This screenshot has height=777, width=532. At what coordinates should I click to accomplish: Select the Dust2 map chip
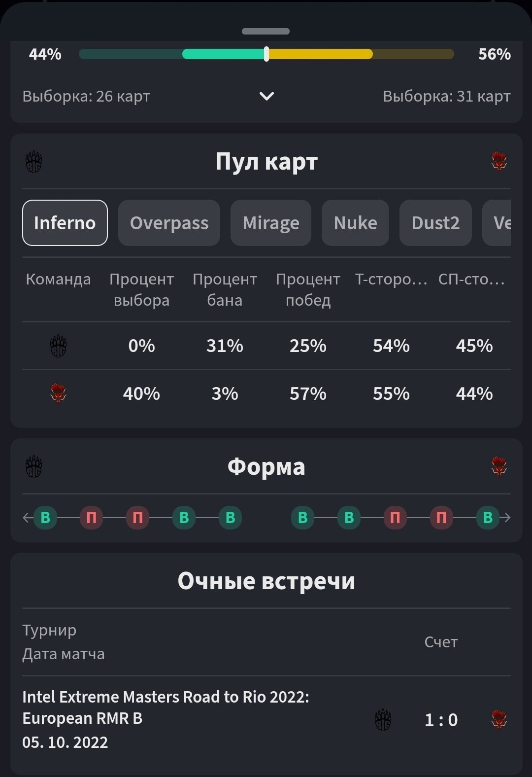point(435,223)
